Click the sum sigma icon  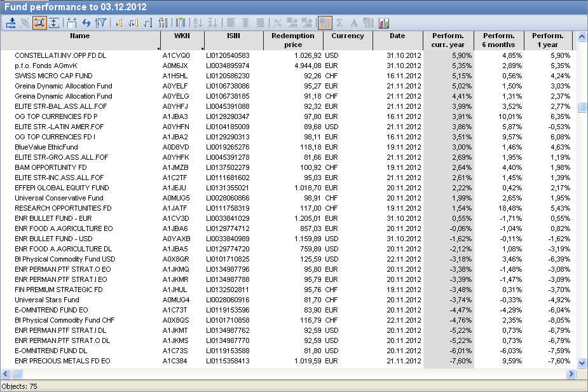(339, 23)
